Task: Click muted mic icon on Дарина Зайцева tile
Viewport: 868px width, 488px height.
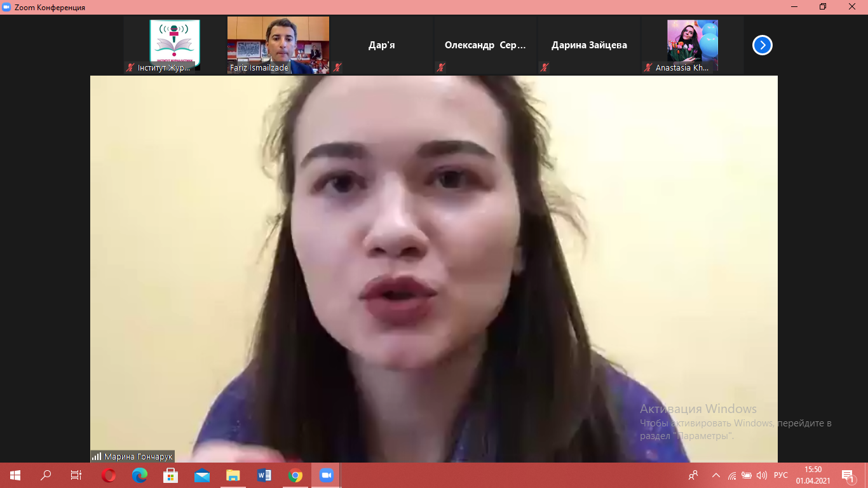Action: pos(545,67)
